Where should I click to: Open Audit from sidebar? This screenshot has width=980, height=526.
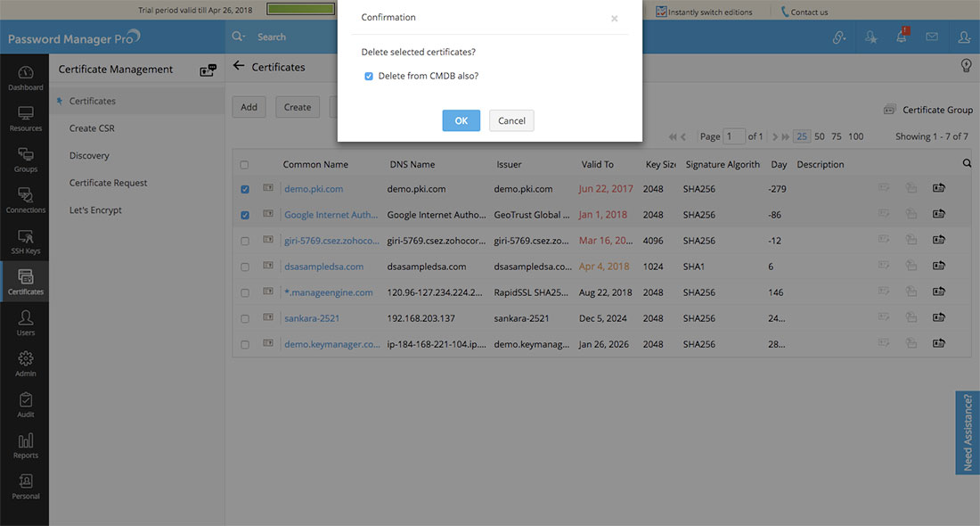25,406
